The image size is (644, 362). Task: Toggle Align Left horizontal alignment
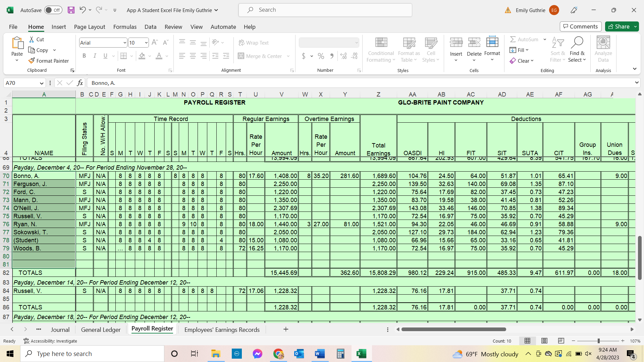tap(182, 56)
